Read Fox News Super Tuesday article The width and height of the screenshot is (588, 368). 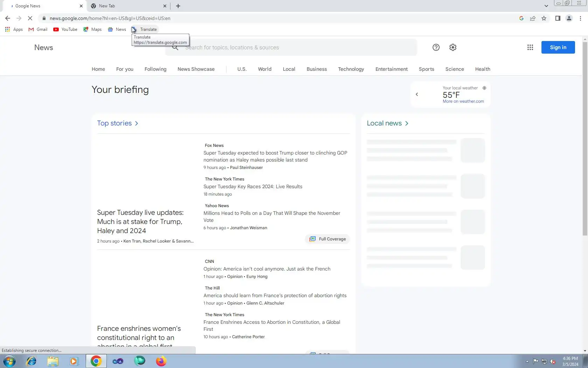[x=275, y=156]
